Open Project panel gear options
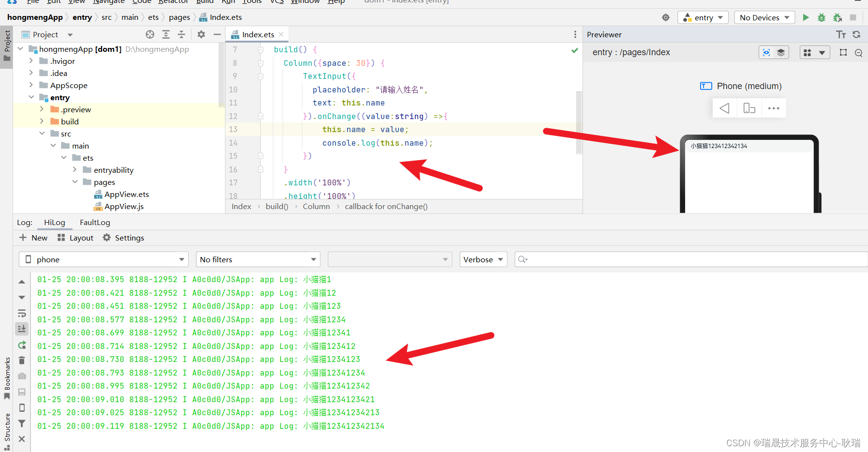The image size is (868, 452). 201,34
